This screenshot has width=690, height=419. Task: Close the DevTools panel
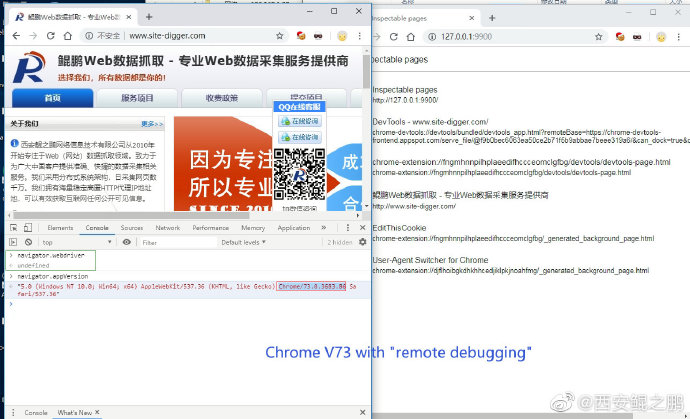pyautogui.click(x=362, y=228)
